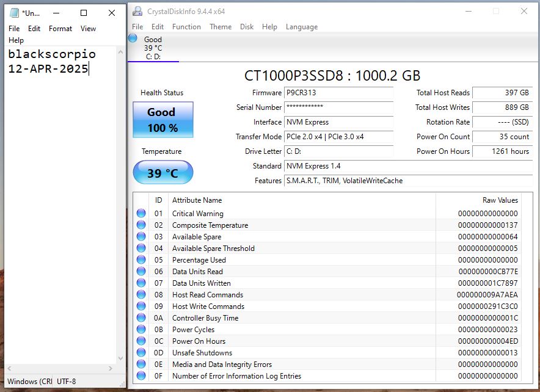Viewport: 540px width, 392px height.
Task: Click Notepad vertical scrollbar up arrow
Action: (x=120, y=52)
